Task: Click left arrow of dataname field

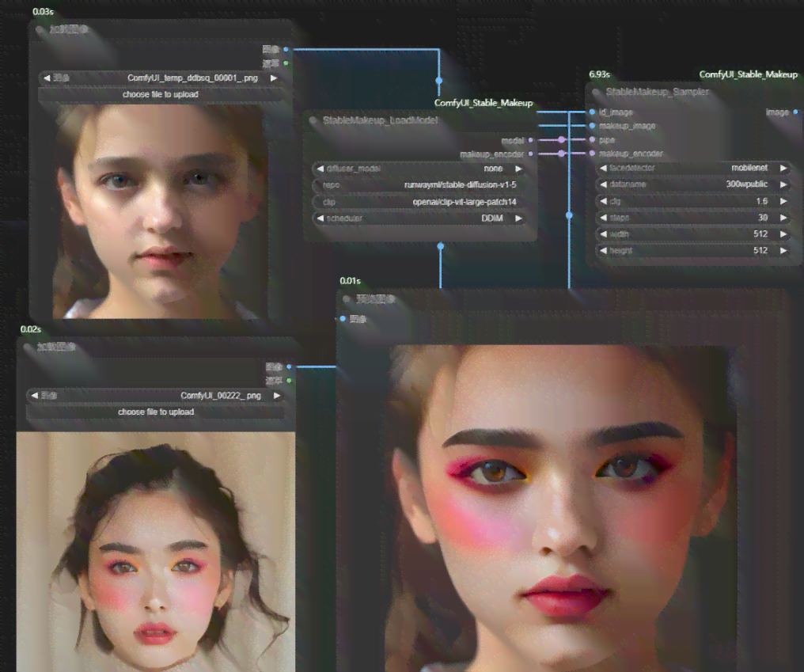Action: click(x=603, y=184)
